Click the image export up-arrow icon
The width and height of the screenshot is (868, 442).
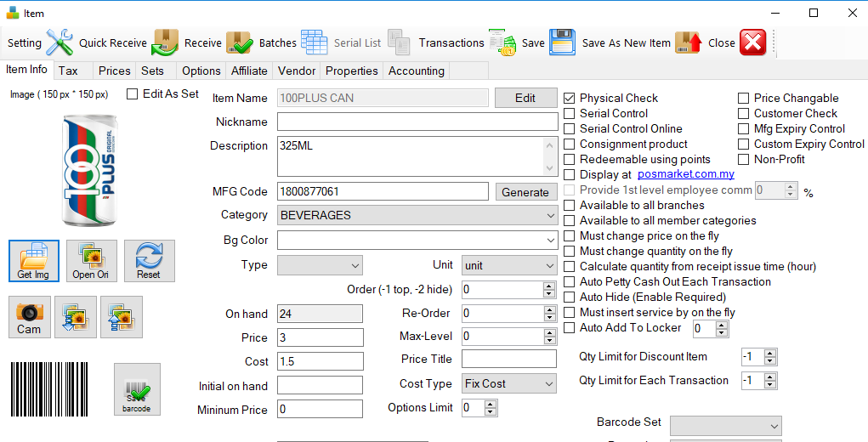(122, 317)
